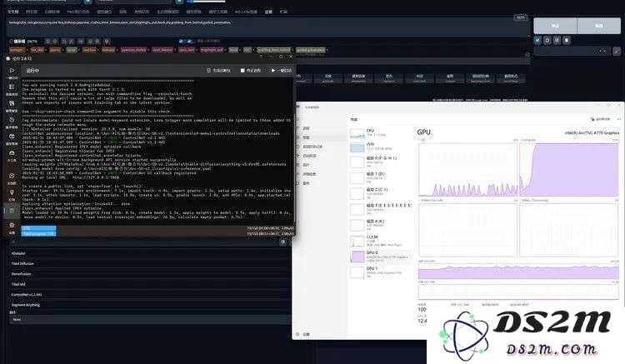Click the search icon right of the extension search bar
The height and width of the screenshot is (364, 625).
[283, 242]
